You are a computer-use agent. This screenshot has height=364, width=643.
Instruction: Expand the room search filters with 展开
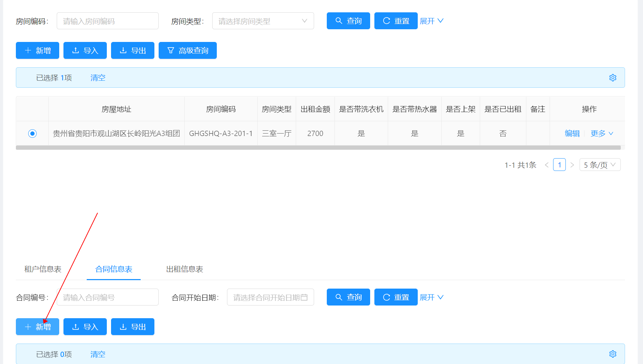(x=431, y=21)
